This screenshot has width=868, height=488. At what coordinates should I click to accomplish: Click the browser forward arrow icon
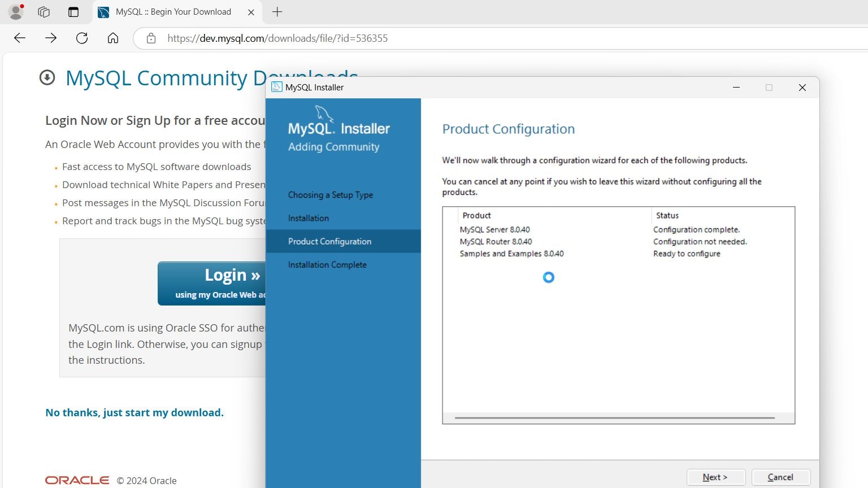[50, 38]
